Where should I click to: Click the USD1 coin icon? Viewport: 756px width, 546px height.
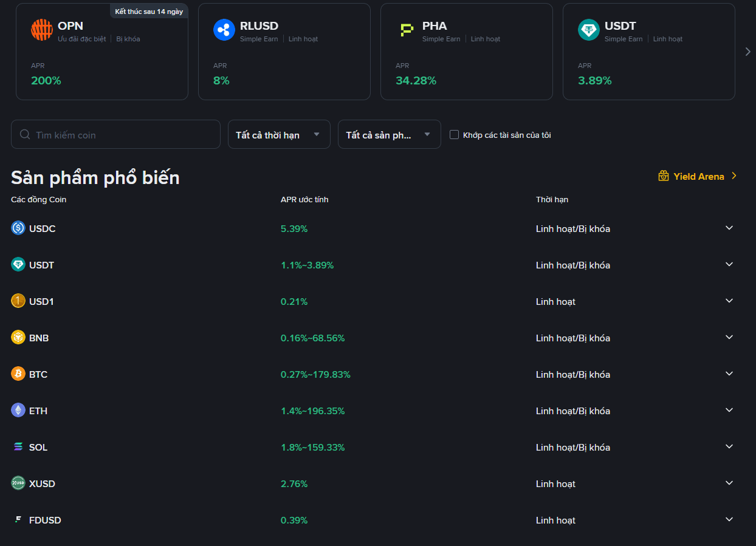(x=18, y=301)
